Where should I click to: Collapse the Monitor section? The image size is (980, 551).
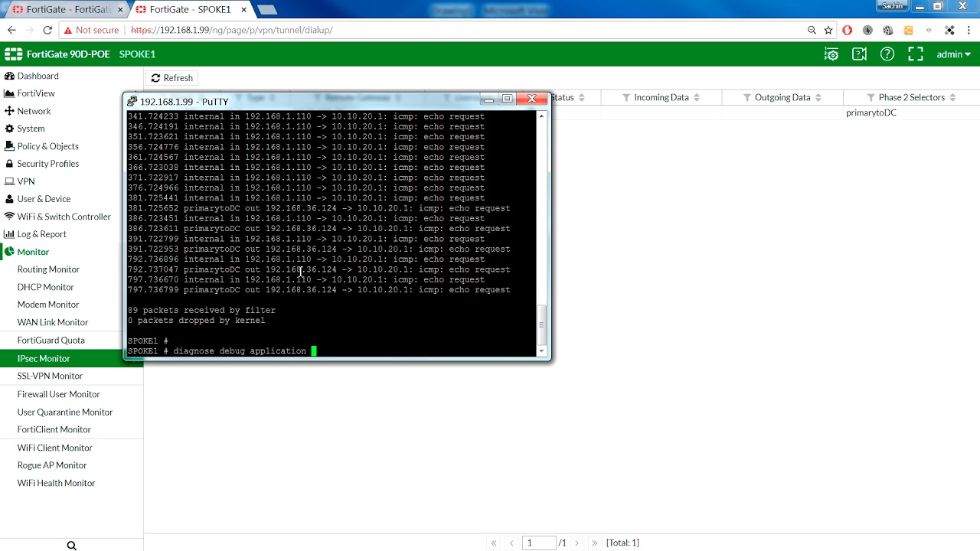[33, 252]
